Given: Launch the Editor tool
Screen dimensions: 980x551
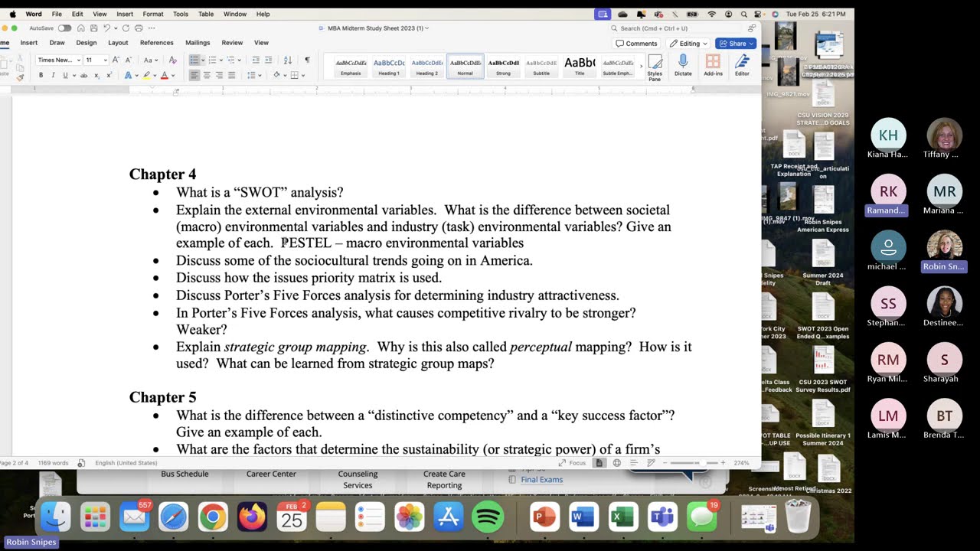Looking at the screenshot, I should point(742,66).
